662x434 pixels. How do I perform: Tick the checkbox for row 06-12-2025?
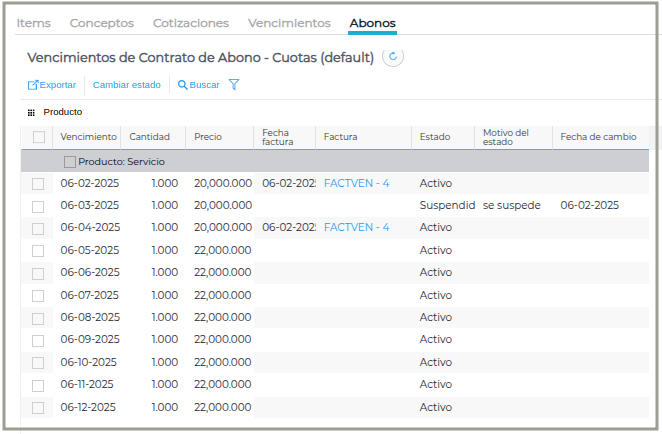point(39,408)
